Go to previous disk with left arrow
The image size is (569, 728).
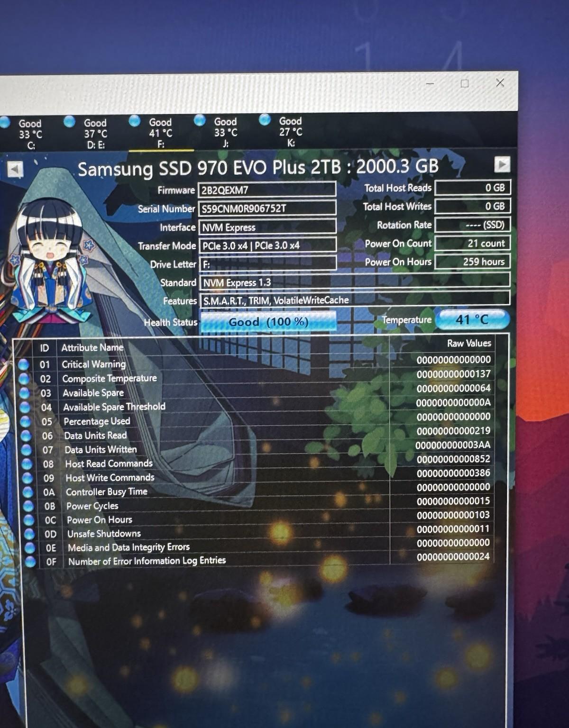(x=15, y=168)
